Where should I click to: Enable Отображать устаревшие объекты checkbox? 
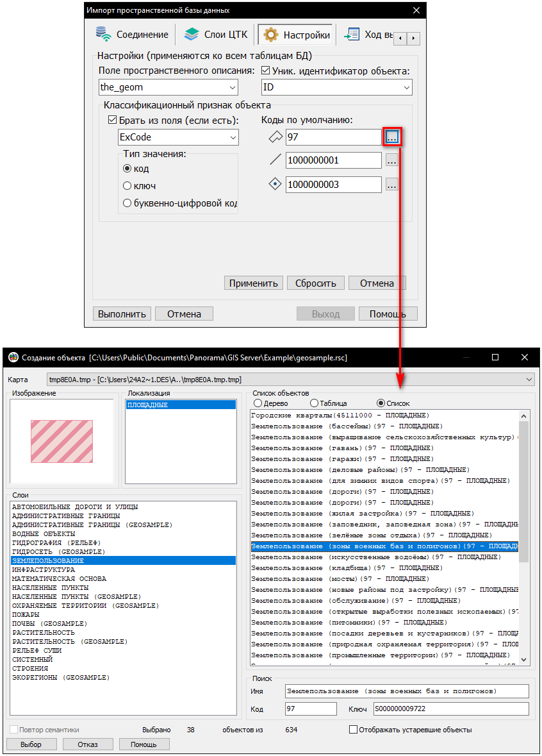(x=353, y=730)
